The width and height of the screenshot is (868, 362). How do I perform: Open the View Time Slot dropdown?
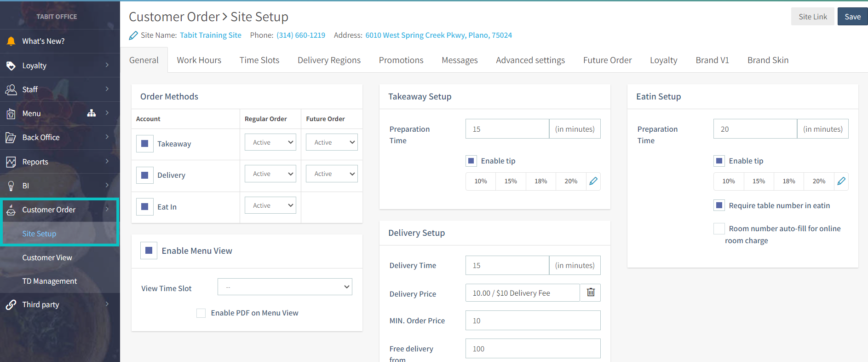285,287
